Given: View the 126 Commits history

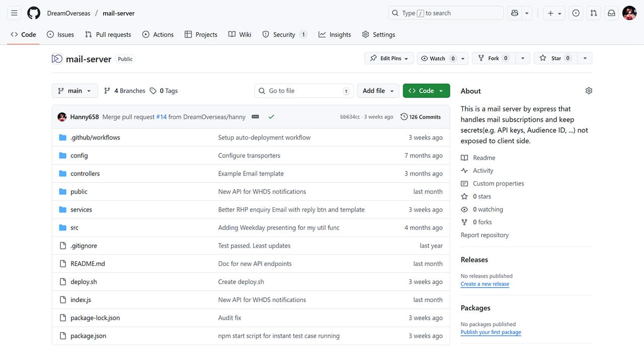Looking at the screenshot, I should click(421, 117).
